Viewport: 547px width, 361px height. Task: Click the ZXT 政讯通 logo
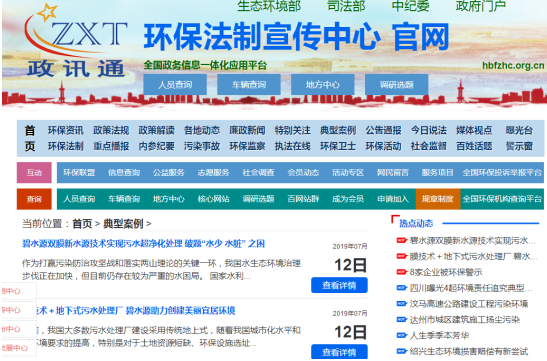pos(76,41)
